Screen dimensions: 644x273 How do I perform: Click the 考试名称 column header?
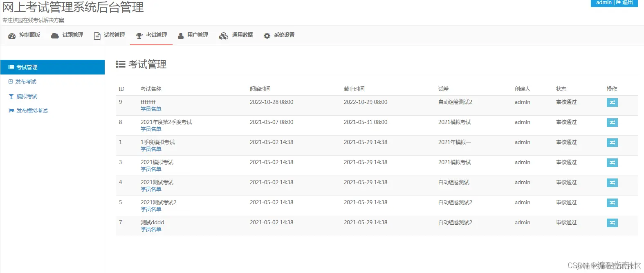151,89
